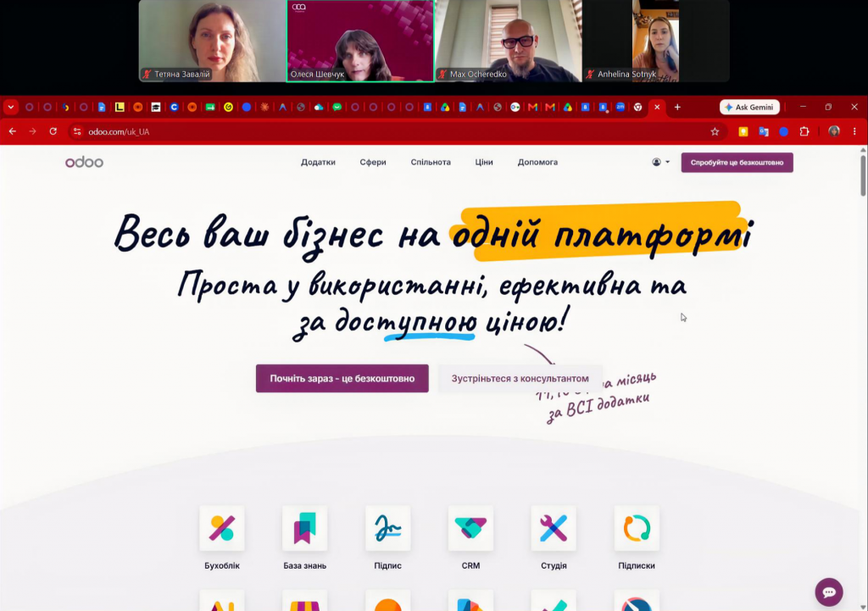Screen dimensions: 868x611
Task: Bookmark this page with the star
Action: [715, 131]
